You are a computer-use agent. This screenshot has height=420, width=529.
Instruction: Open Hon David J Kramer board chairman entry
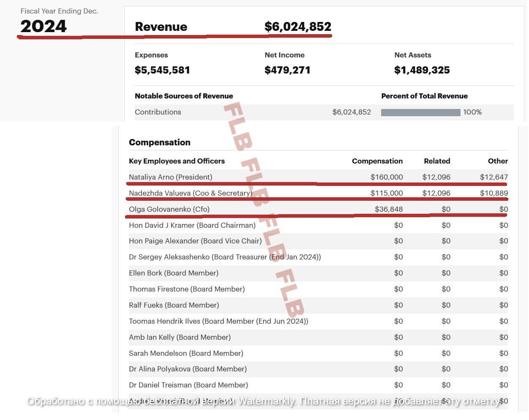coord(192,225)
